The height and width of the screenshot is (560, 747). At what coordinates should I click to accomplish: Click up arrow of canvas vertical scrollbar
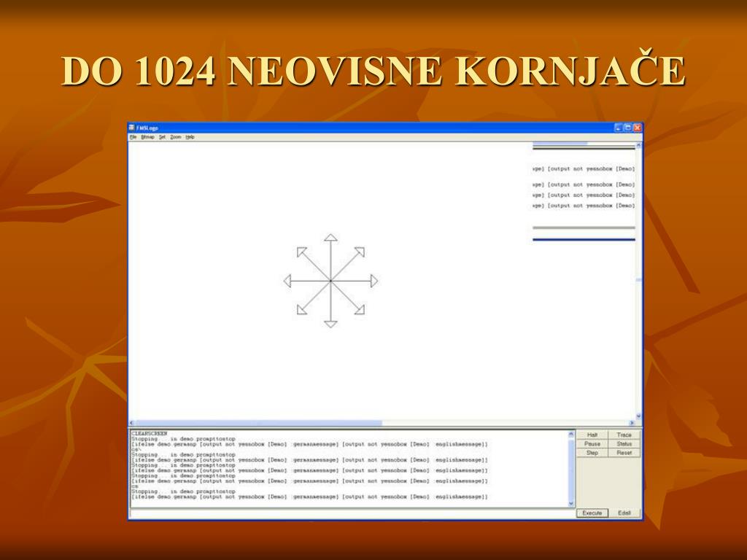pos(639,145)
